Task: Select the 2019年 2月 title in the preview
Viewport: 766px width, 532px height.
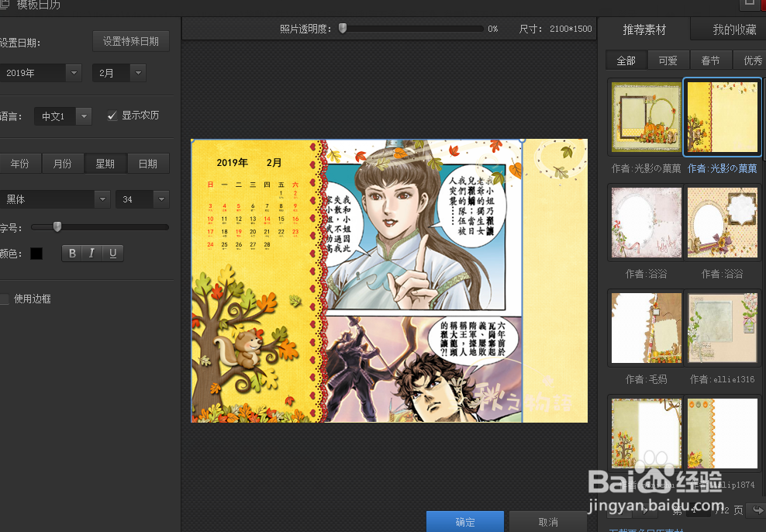Action: pos(249,163)
